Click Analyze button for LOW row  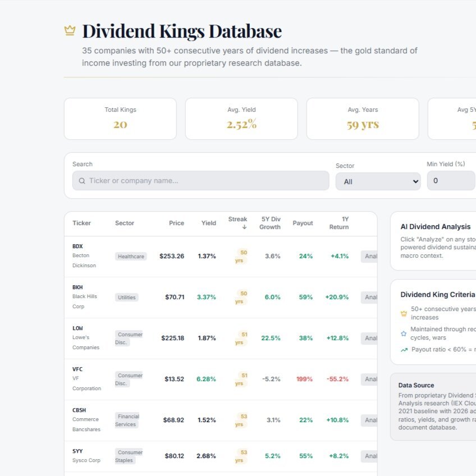[x=369, y=338]
